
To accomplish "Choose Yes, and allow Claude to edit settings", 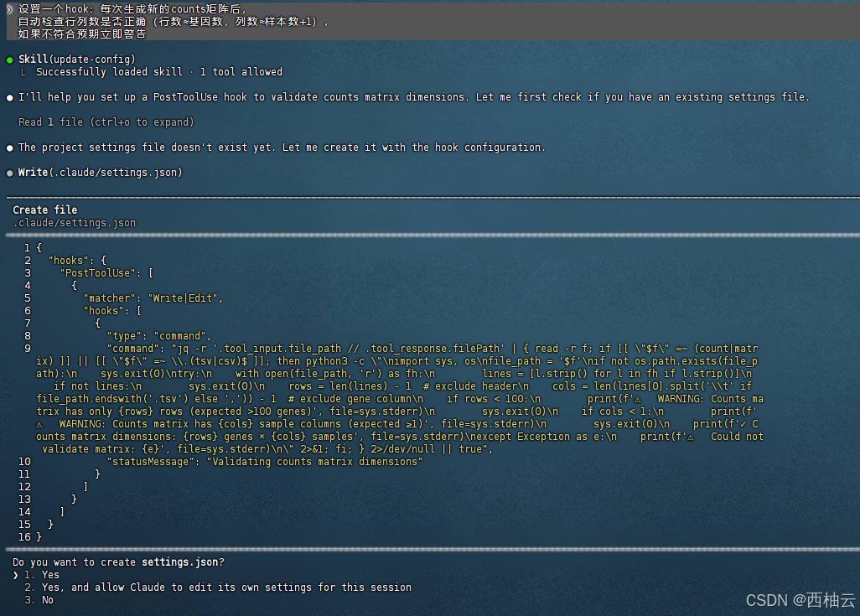I will click(218, 587).
